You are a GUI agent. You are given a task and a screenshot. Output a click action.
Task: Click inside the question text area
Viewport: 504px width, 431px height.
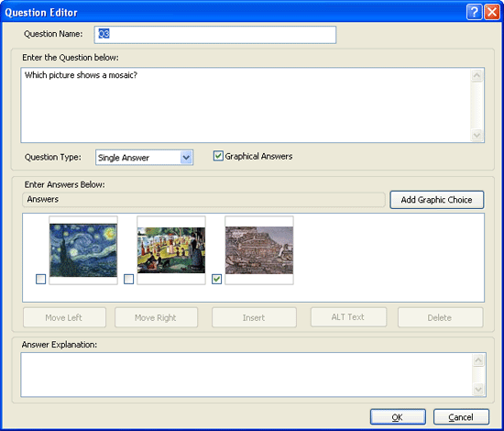pos(246,105)
